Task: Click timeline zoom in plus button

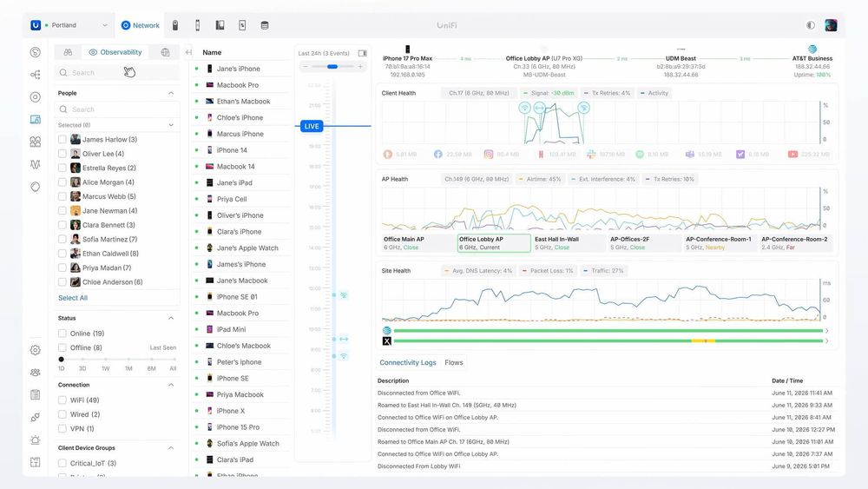Action: click(x=360, y=67)
